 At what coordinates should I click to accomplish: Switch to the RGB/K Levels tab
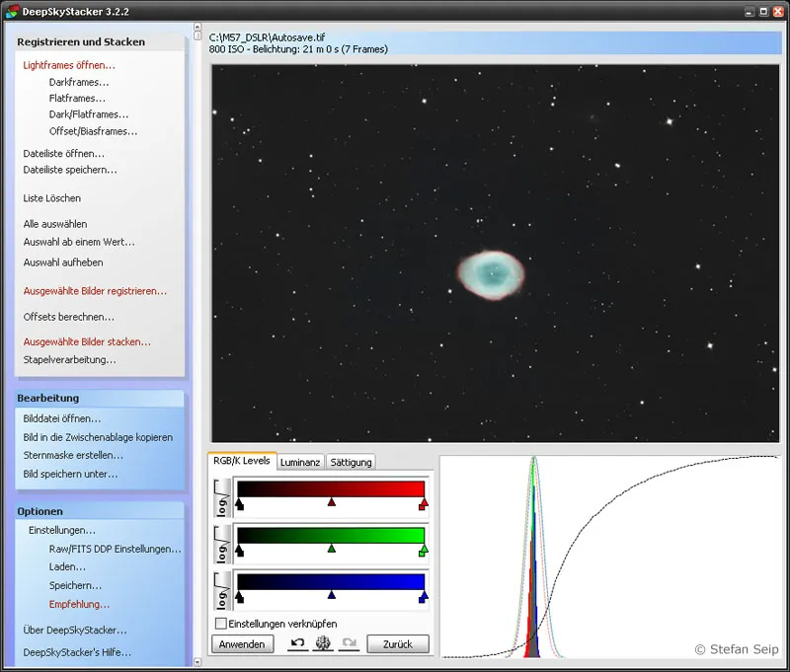242,461
